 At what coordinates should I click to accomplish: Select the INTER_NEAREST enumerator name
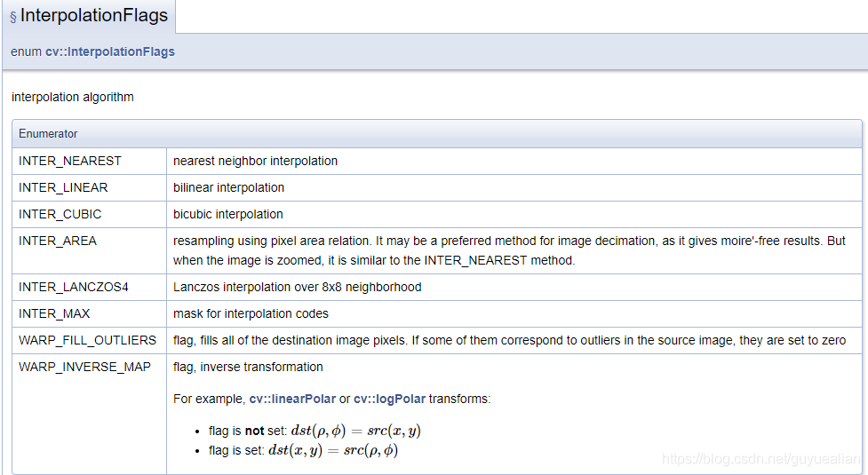[70, 161]
